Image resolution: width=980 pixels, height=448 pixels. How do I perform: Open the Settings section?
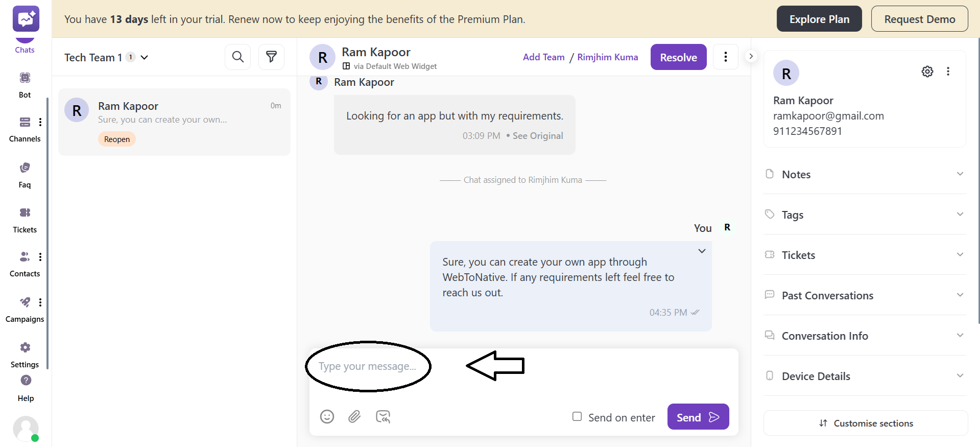coord(25,353)
